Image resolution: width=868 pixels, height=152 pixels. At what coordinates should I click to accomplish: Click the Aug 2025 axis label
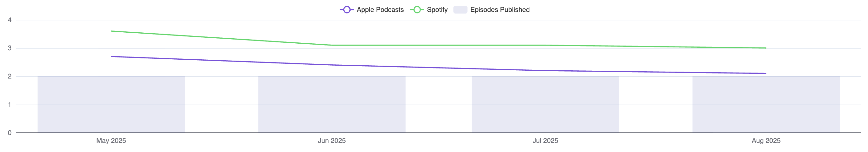pos(766,140)
